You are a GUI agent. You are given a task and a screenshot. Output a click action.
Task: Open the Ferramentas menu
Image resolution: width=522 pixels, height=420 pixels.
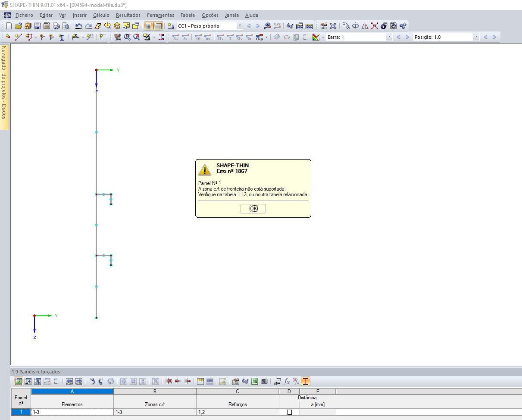pyautogui.click(x=160, y=15)
